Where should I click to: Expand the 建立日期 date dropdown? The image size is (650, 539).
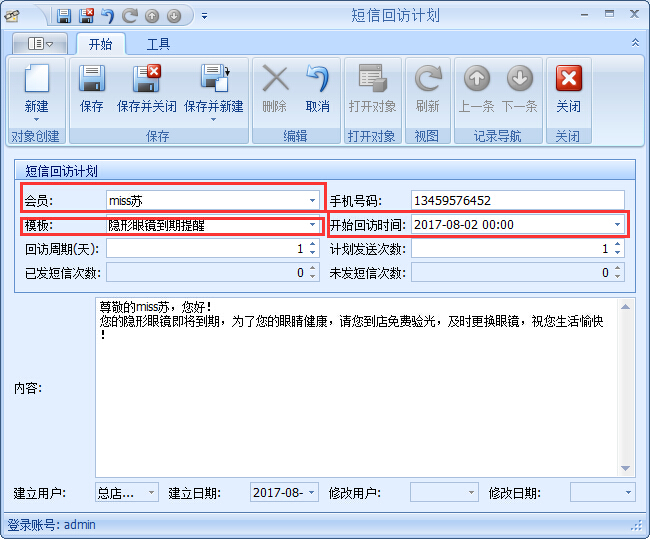pos(311,493)
